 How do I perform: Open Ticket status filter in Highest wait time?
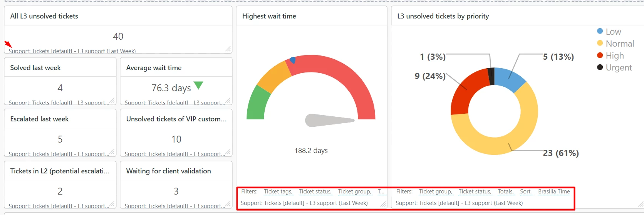pyautogui.click(x=315, y=191)
